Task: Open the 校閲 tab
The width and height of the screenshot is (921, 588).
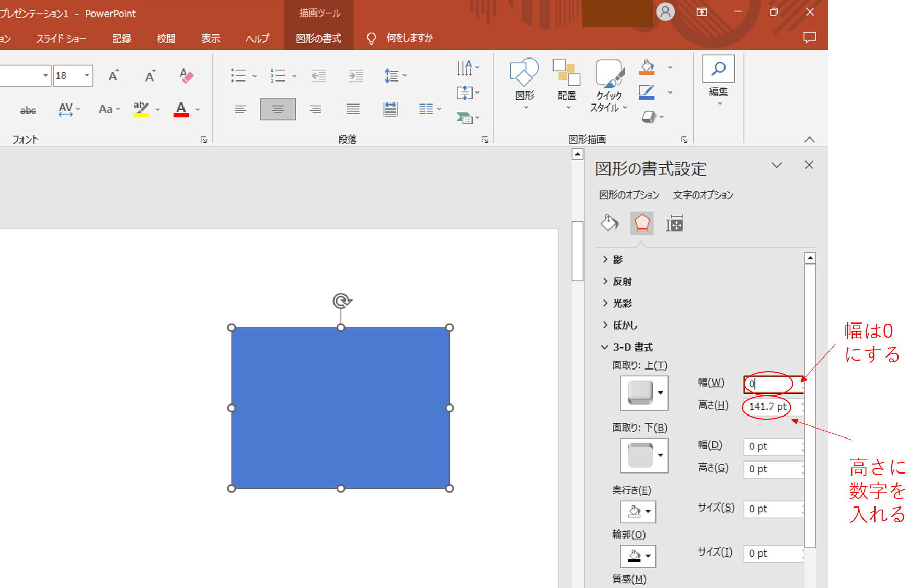Action: [166, 39]
